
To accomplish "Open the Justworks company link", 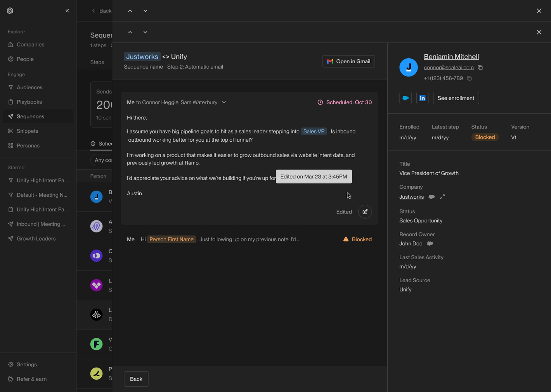I will (x=411, y=197).
